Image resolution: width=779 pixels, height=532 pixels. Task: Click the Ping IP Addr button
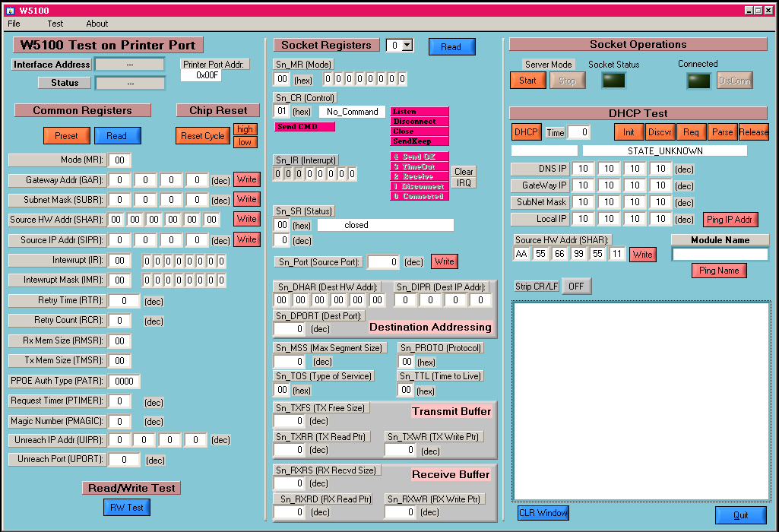click(x=730, y=220)
